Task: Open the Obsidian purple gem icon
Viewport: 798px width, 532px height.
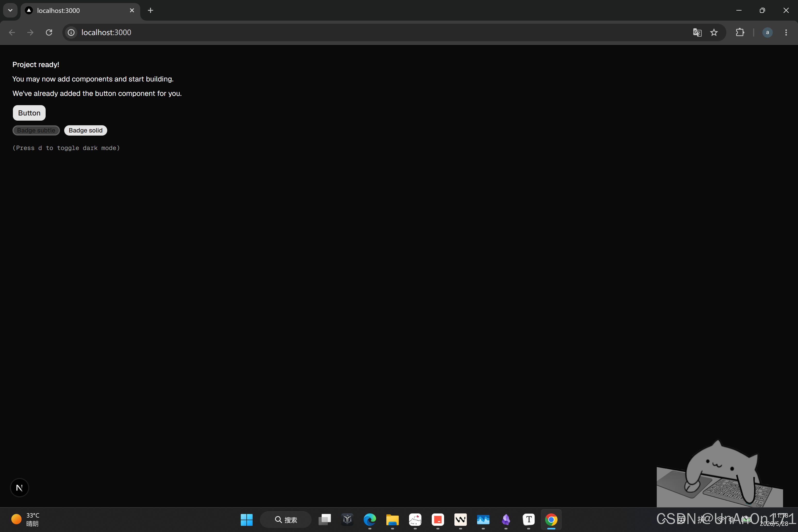Action: tap(506, 519)
